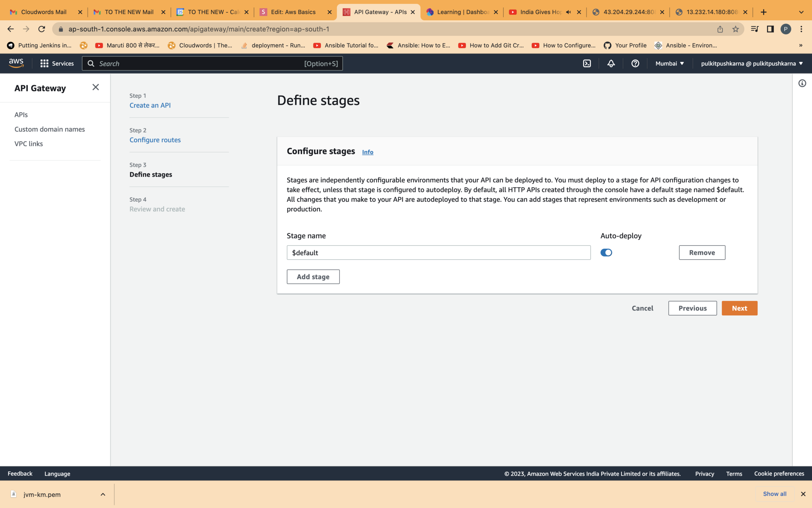Image resolution: width=812 pixels, height=508 pixels.
Task: Mute the India Gives Hope tab audio
Action: coord(568,12)
